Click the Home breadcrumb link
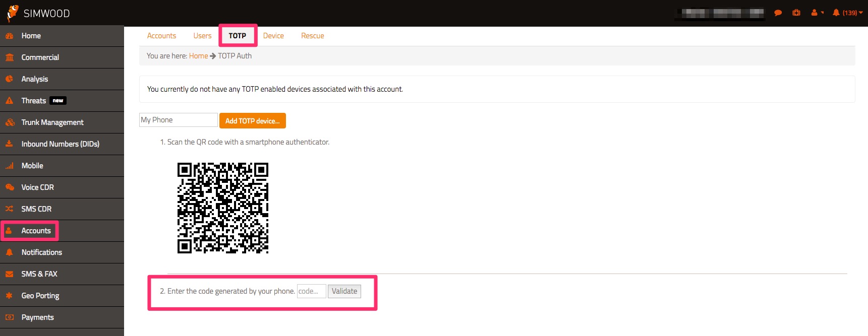This screenshot has width=868, height=336. click(x=198, y=56)
